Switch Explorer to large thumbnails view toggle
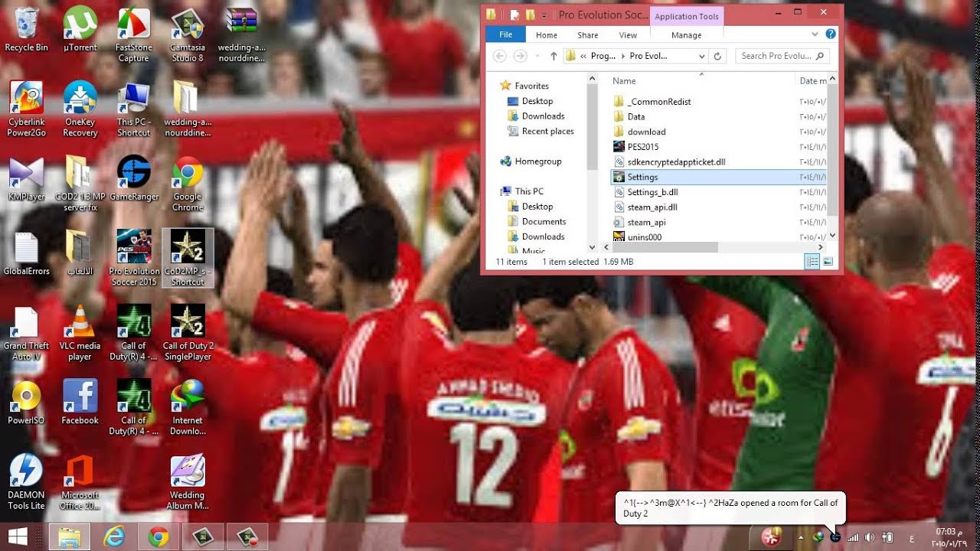 (827, 262)
